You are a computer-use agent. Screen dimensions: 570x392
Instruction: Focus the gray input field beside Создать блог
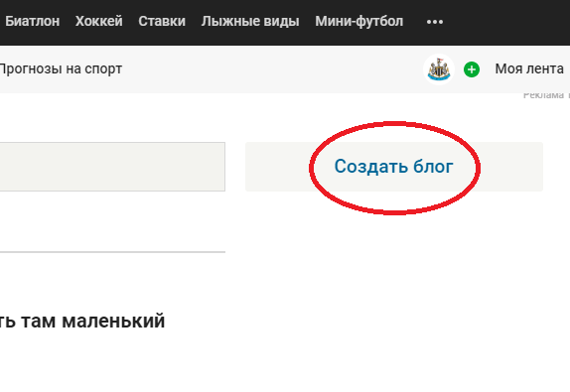[x=112, y=167]
